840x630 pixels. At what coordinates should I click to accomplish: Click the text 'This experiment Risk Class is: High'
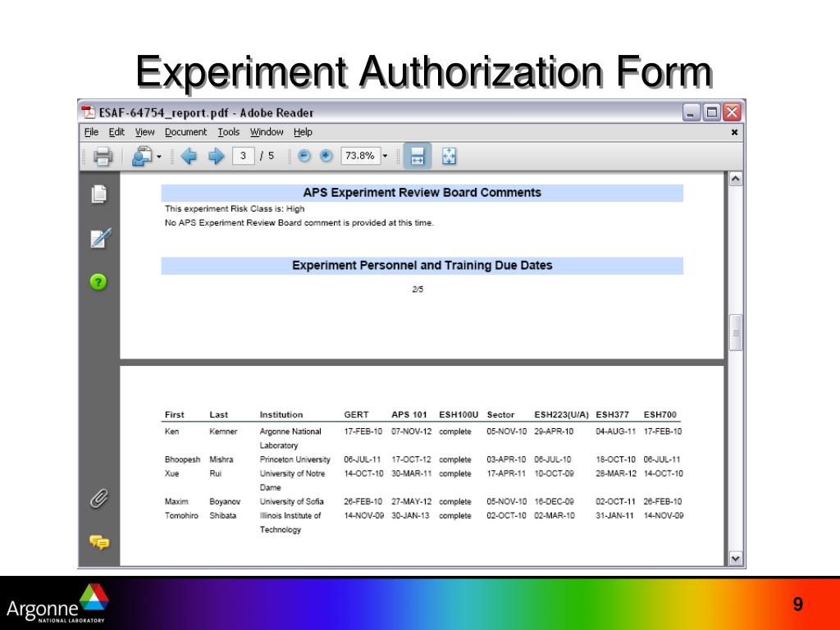click(235, 209)
